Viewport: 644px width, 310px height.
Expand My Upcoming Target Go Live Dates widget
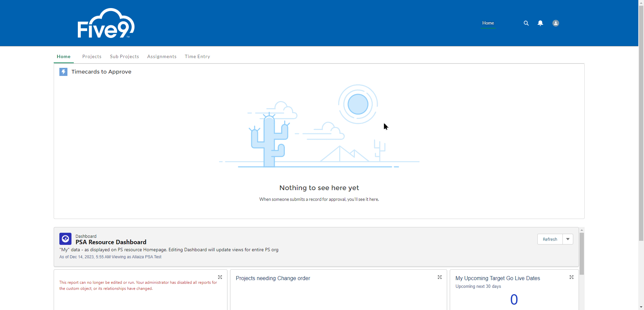point(572,277)
